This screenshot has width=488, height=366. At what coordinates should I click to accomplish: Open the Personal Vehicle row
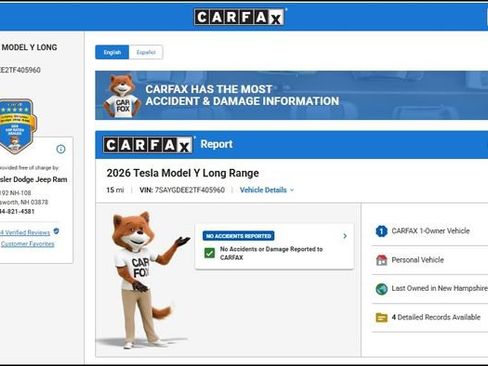(x=430, y=260)
